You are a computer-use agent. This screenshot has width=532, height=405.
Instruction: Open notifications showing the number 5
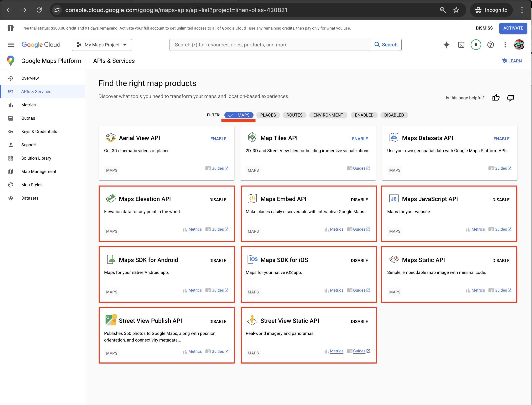tap(476, 45)
